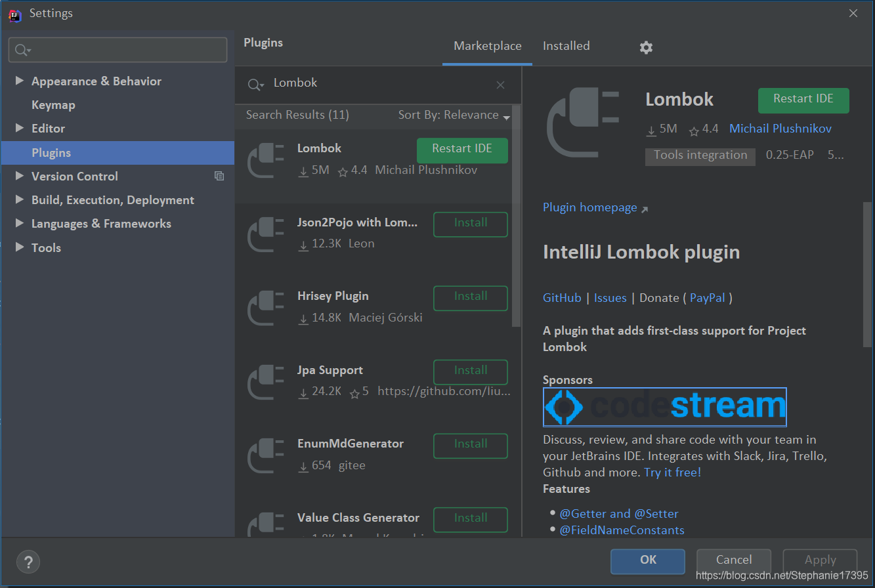
Task: Click the settings search magnifier icon
Action: tap(23, 51)
